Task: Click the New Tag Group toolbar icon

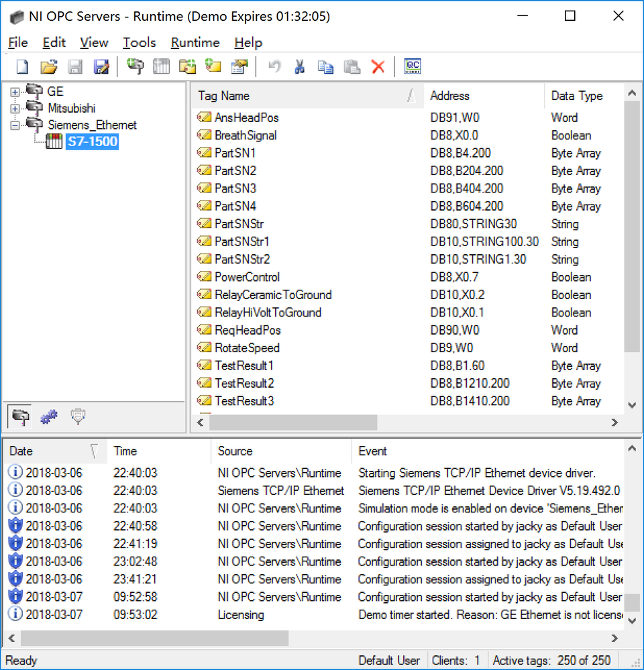Action: (188, 66)
